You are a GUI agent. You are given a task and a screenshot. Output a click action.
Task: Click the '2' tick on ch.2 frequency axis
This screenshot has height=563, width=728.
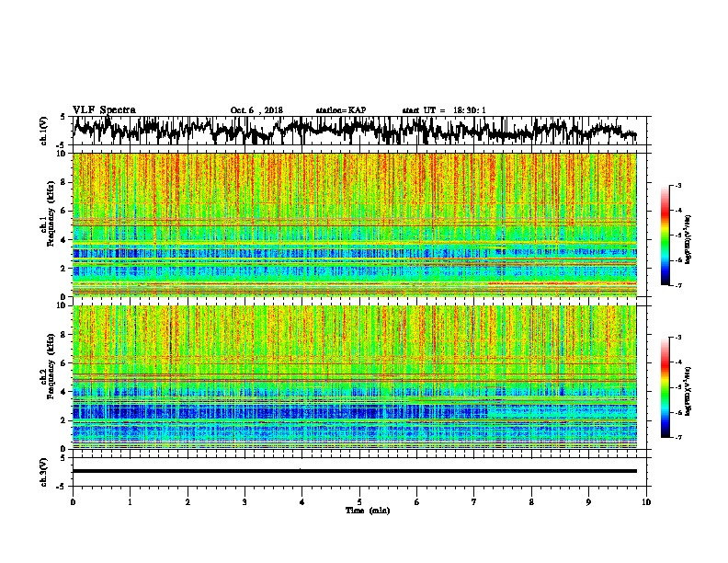pyautogui.click(x=65, y=419)
